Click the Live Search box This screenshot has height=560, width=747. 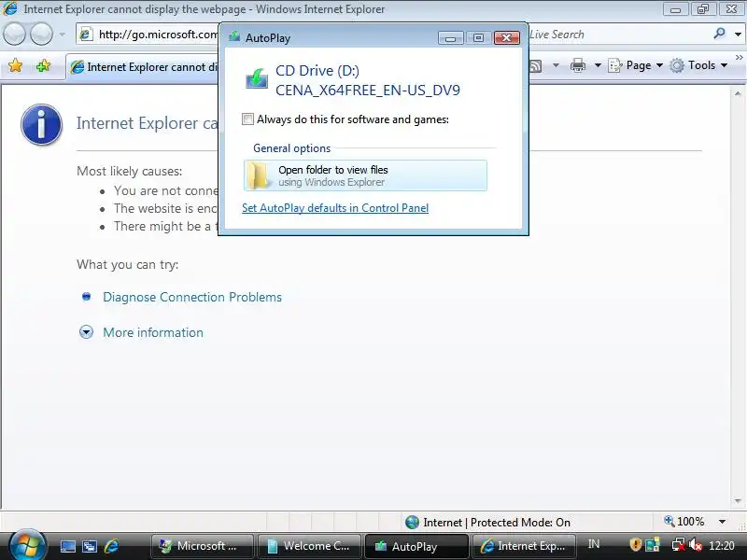pos(617,35)
